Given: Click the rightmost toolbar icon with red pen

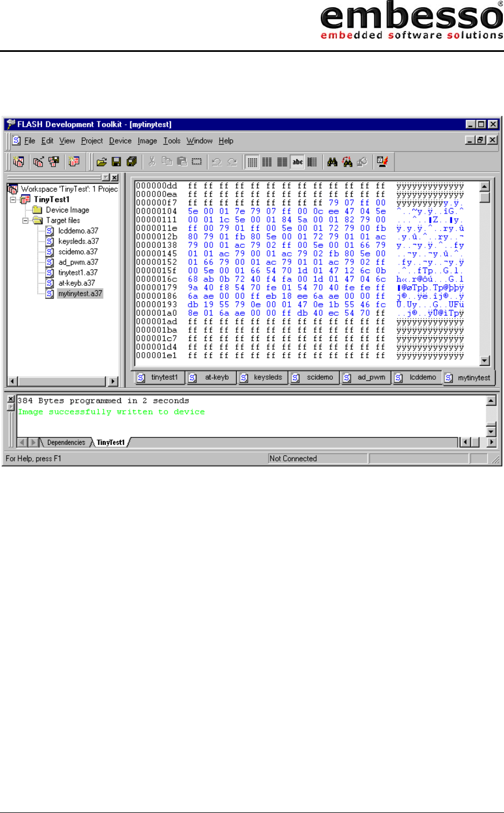Looking at the screenshot, I should 382,162.
